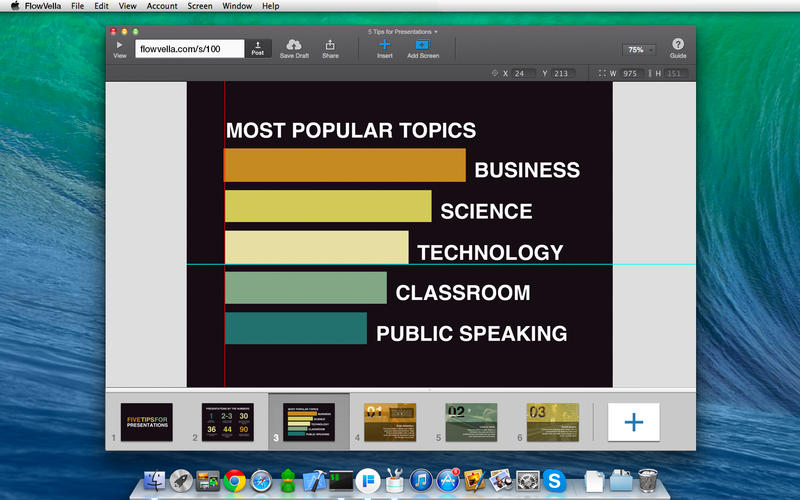Open Preview from the Dock
Screen dimensions: 800x500
point(501,481)
